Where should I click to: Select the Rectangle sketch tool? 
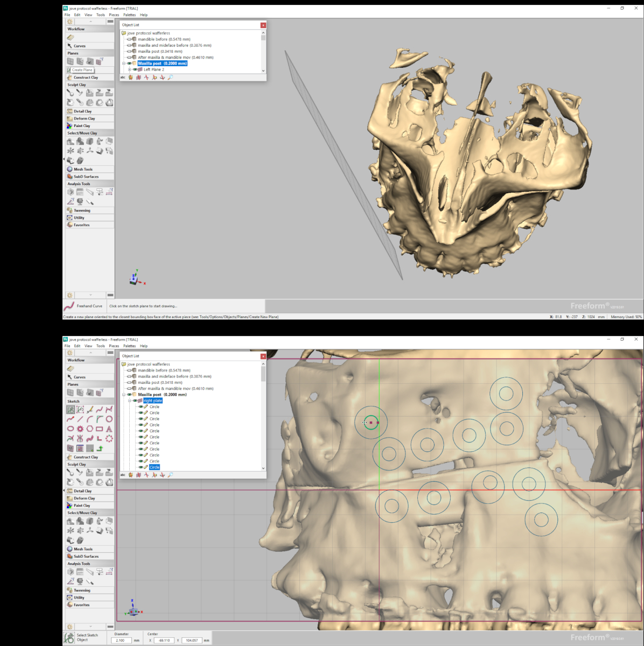tap(99, 429)
